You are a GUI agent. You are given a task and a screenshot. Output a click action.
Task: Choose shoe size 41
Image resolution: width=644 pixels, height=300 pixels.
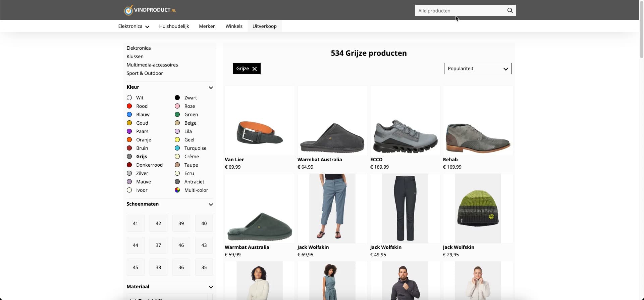(136, 223)
